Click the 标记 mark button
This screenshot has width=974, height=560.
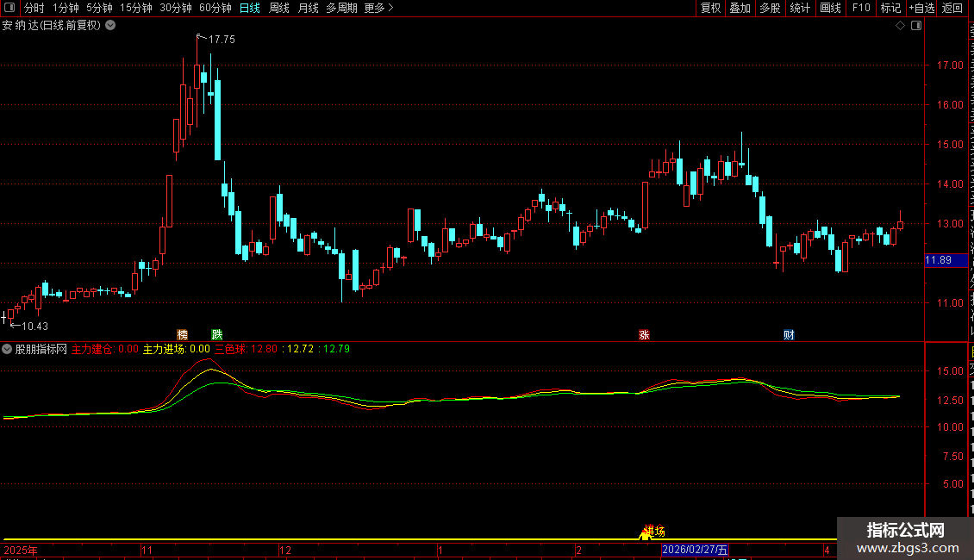890,8
